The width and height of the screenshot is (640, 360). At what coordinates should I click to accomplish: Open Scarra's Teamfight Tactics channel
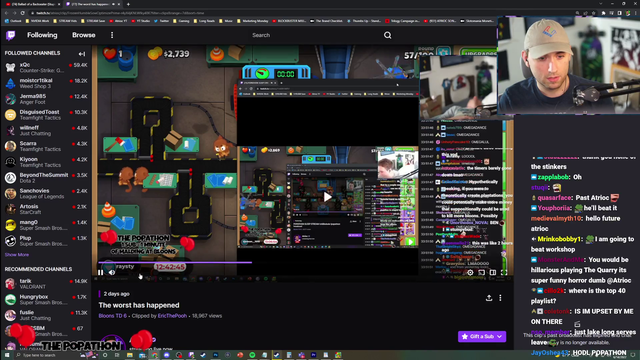click(x=46, y=146)
